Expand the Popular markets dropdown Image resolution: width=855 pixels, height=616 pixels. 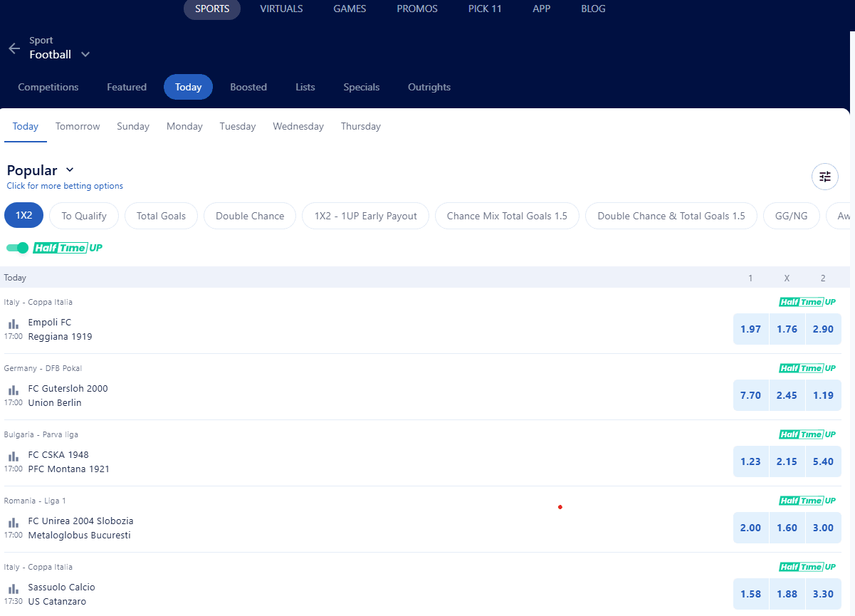70,169
